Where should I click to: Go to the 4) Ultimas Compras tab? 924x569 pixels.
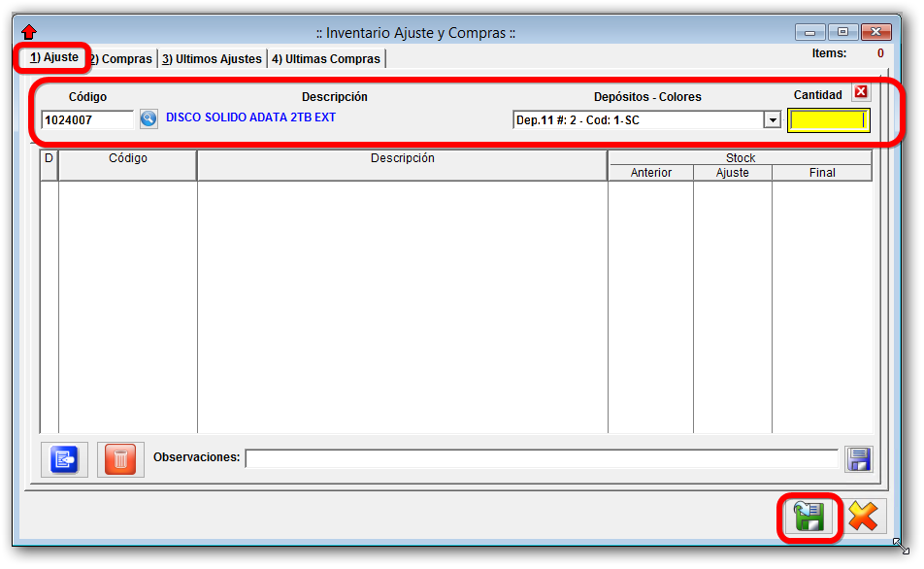(326, 59)
